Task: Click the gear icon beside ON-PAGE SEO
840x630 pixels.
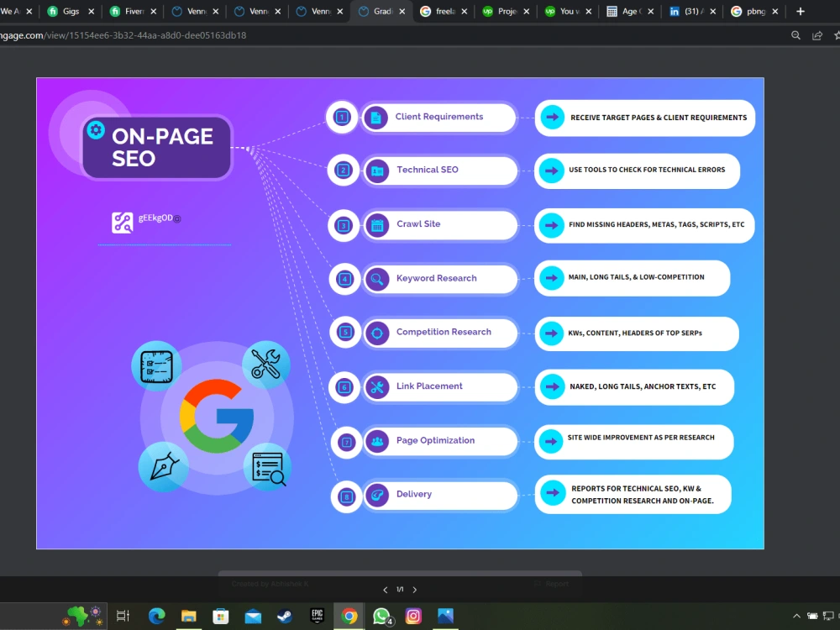Action: click(96, 129)
